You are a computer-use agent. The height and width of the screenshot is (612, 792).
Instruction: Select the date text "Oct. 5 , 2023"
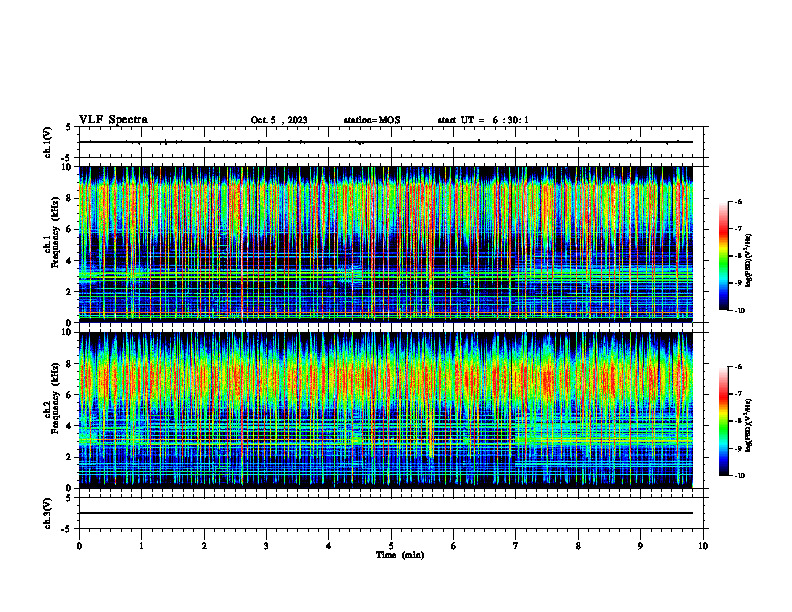pyautogui.click(x=279, y=120)
